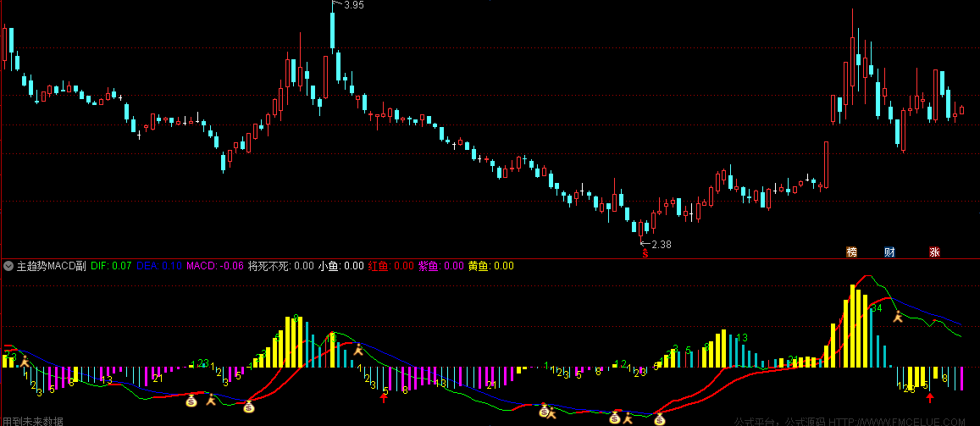Select the red S marker under the 2.38 low
The height and width of the screenshot is (426, 980).
tap(645, 254)
